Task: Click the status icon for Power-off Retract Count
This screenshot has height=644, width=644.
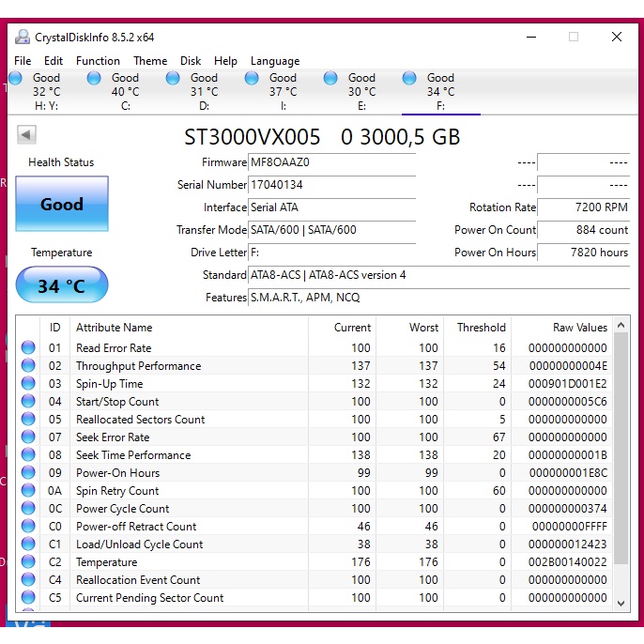Action: pyautogui.click(x=28, y=526)
